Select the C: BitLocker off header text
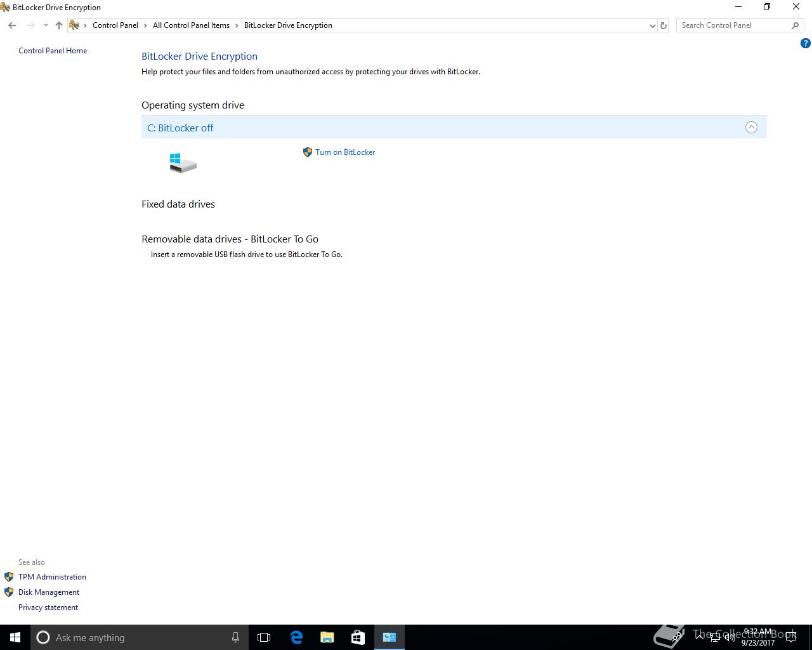 tap(180, 128)
